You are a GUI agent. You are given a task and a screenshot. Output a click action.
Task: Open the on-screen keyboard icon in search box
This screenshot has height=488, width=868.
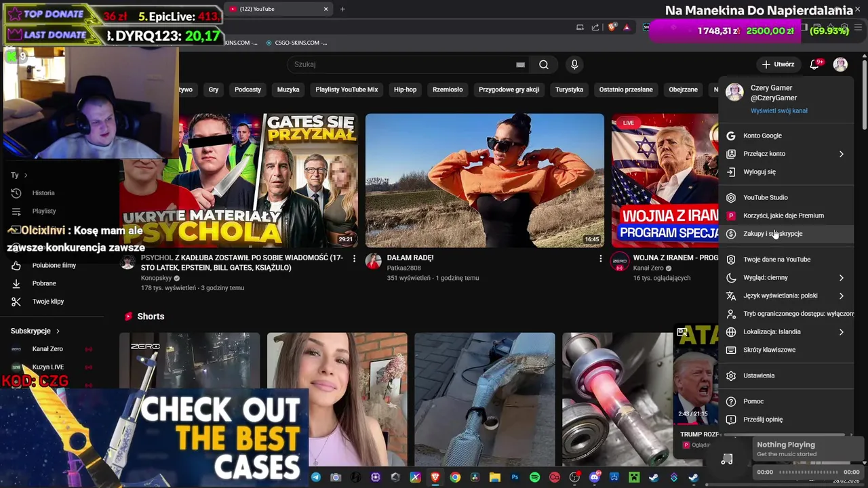tap(520, 64)
